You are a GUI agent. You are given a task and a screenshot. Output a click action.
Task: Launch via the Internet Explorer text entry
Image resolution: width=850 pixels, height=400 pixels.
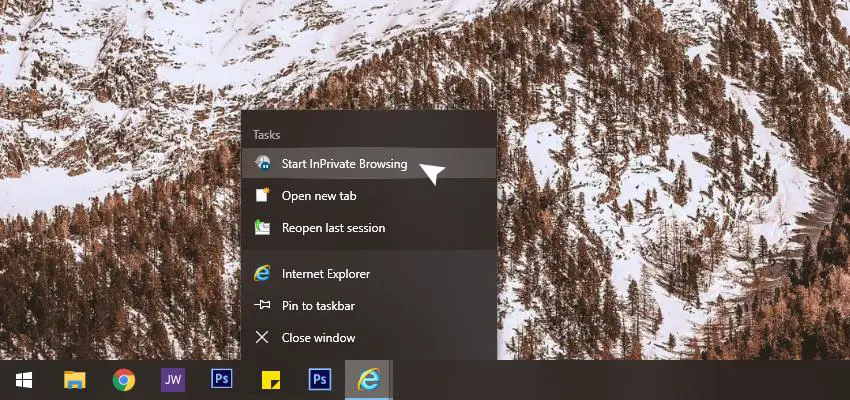326,273
